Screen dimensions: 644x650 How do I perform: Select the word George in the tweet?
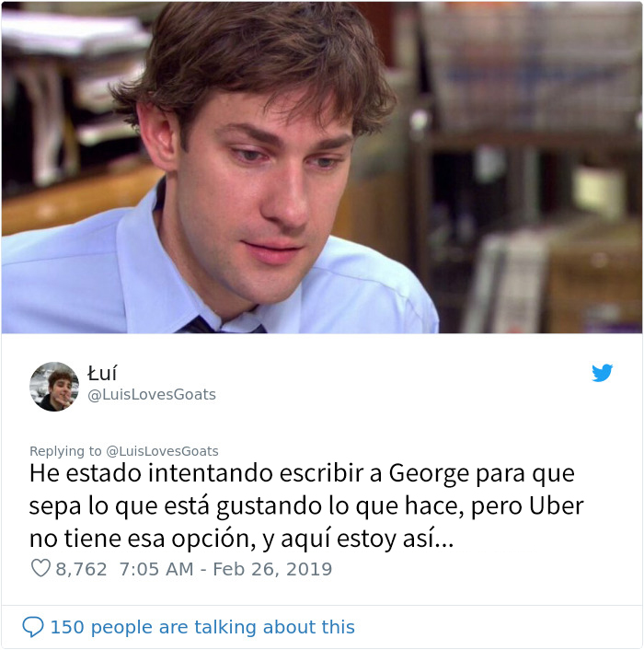429,473
